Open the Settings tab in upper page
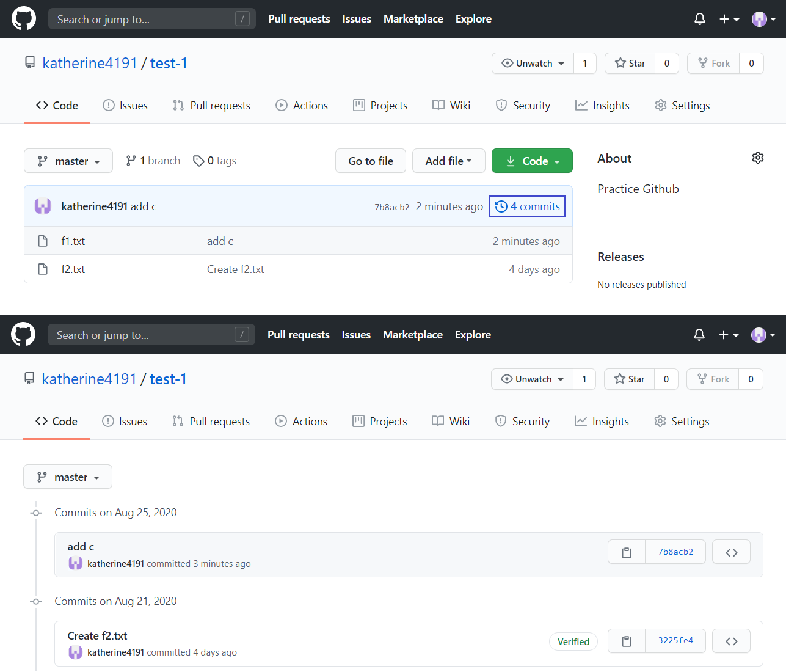 [682, 106]
